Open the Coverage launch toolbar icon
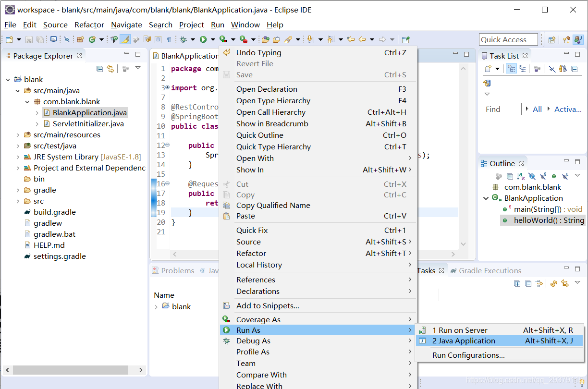 coord(223,39)
